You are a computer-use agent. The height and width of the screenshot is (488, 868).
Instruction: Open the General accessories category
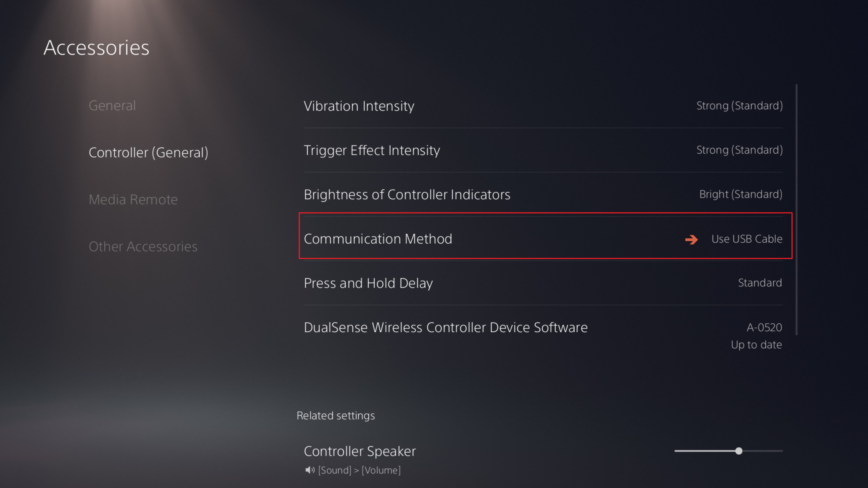pyautogui.click(x=112, y=106)
